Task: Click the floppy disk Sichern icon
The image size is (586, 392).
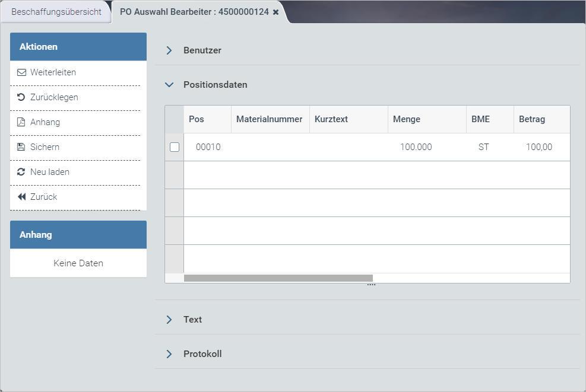Action: [22, 147]
